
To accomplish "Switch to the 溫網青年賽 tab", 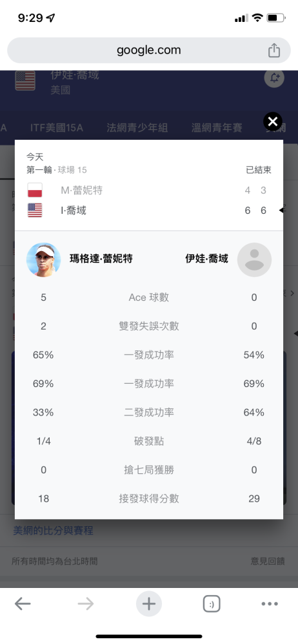I will (217, 128).
